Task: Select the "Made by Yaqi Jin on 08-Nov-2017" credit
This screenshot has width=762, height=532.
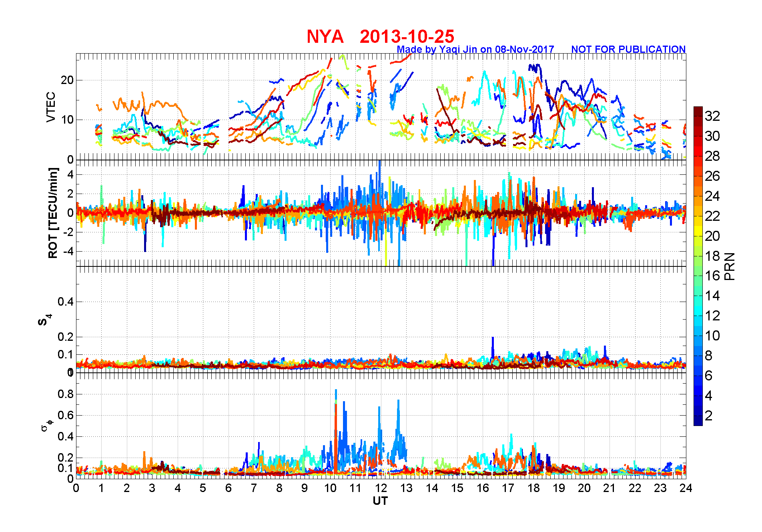Action: (475, 49)
